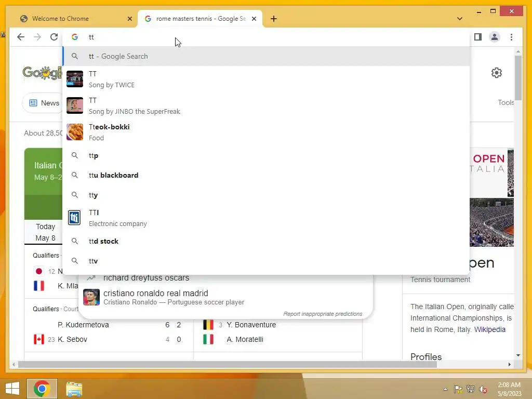Screen dimensions: 532x399
Task: Click the forward navigation arrow
Action: click(37, 37)
